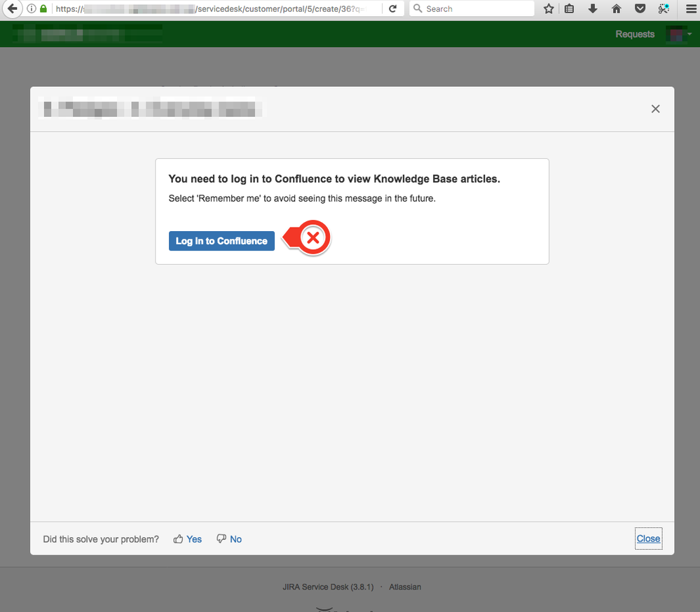This screenshot has width=700, height=612.
Task: Open the Atlassian footer link
Action: tap(405, 587)
